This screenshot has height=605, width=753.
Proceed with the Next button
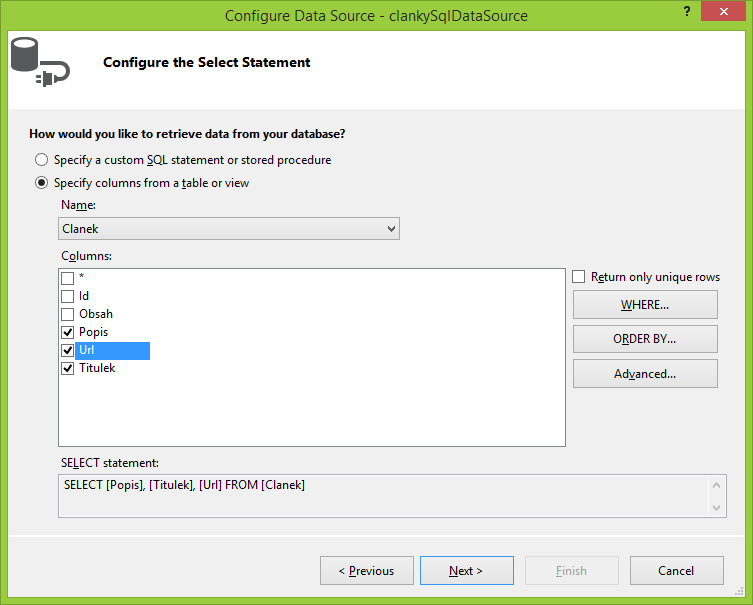coord(467,570)
